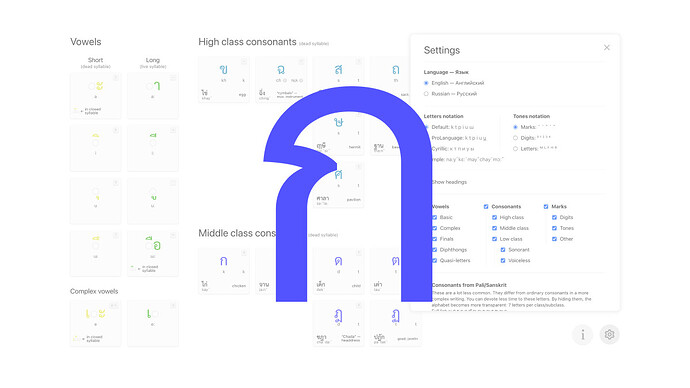Viewport: 690px width, 388px height.
Task: Open the long vowel card above the อ card
Action: coord(153,201)
